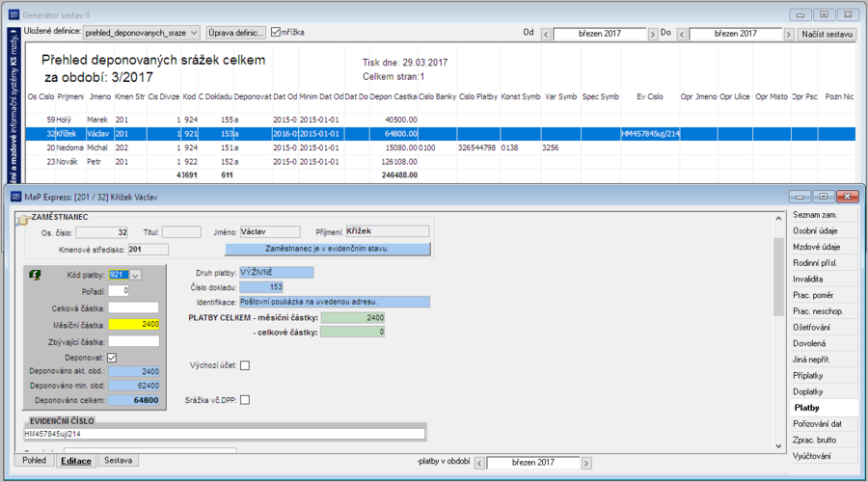The height and width of the screenshot is (482, 868).
Task: Click the hand pointer icon next to ZAMĚSTNANEC
Action: pyautogui.click(x=23, y=220)
